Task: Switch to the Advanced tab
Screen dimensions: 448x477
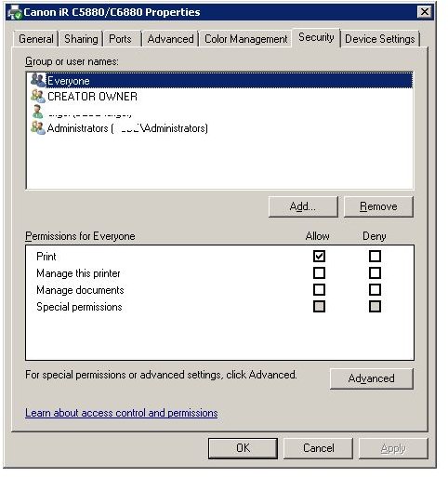Action: coord(170,39)
